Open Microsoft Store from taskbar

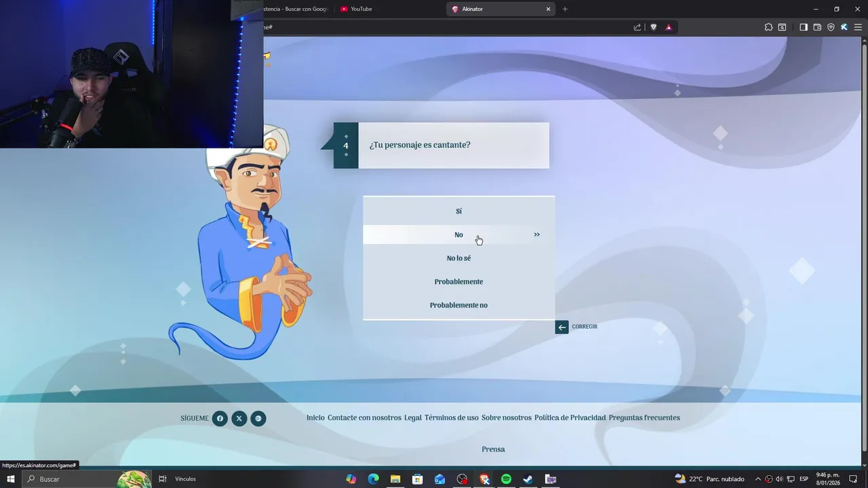coord(418,479)
